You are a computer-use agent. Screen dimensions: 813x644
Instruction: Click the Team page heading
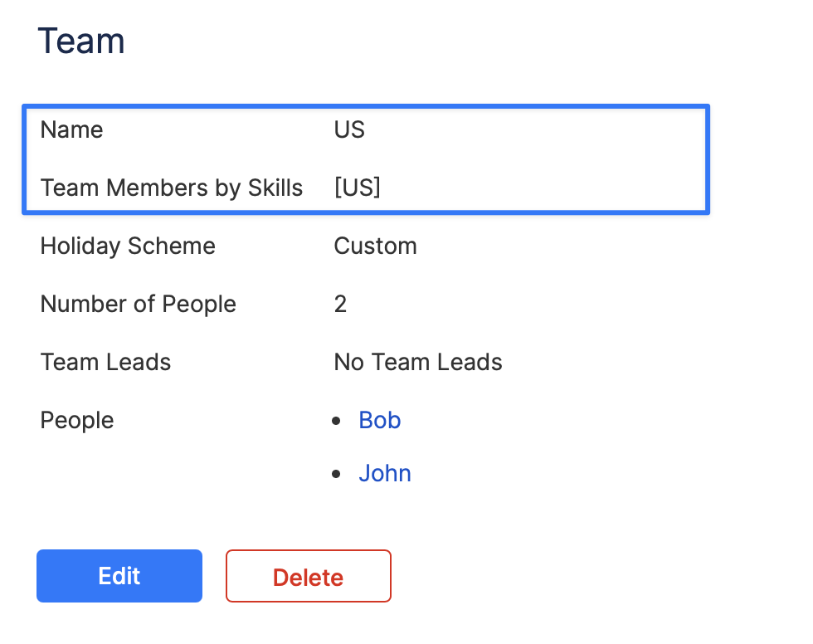coord(81,41)
